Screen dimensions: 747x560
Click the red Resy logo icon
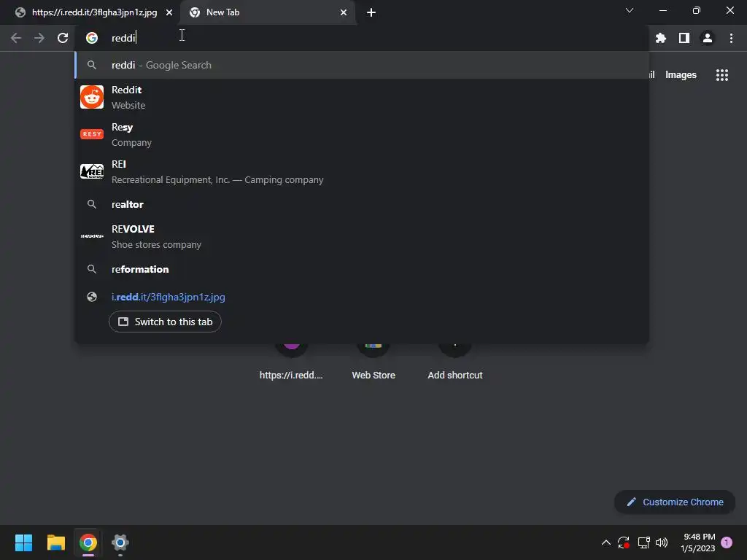click(x=92, y=134)
